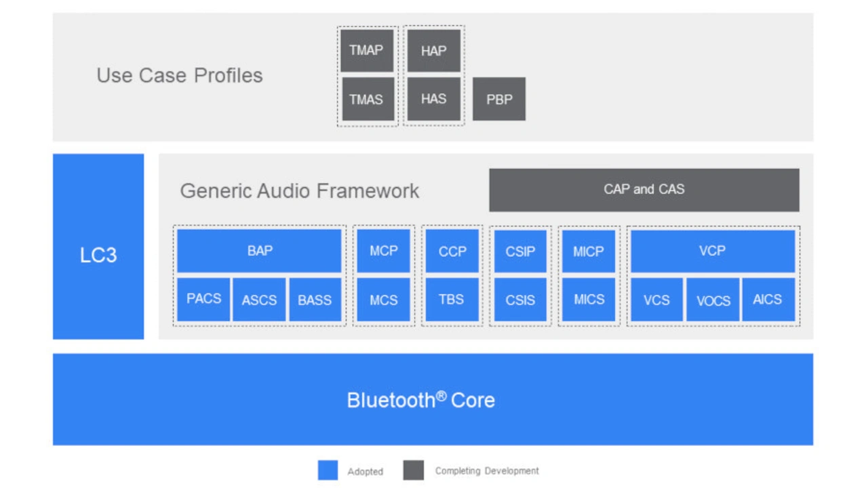The height and width of the screenshot is (488, 868).
Task: Select the MCS block
Action: point(384,300)
